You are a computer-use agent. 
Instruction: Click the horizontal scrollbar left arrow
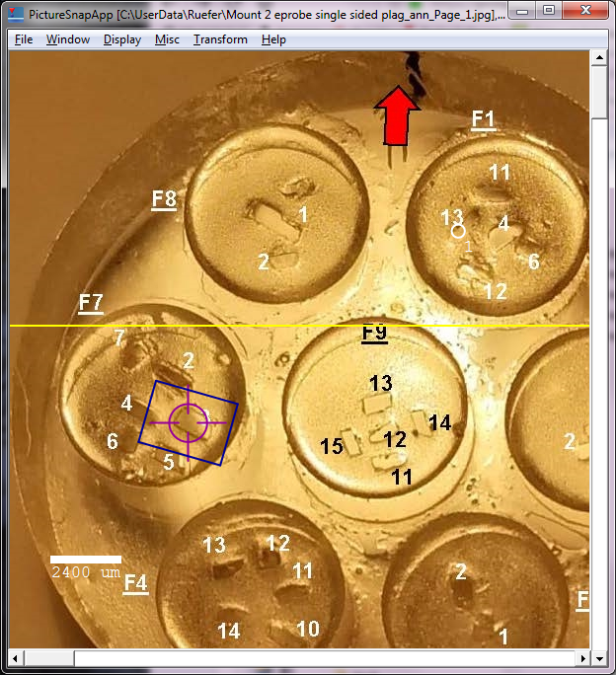click(18, 657)
